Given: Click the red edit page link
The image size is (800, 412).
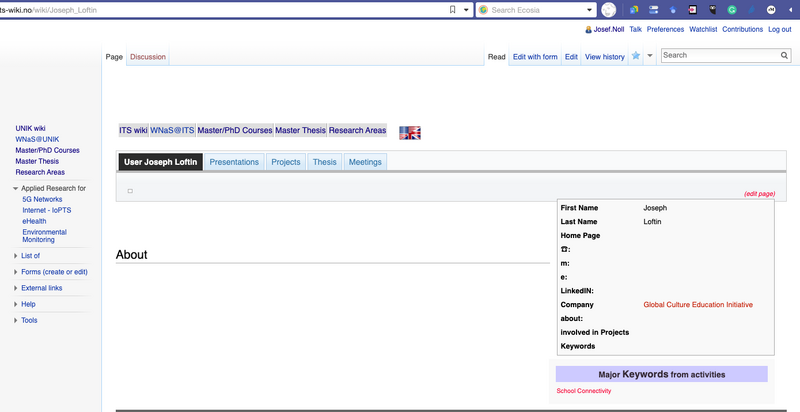Looking at the screenshot, I should pos(759,194).
